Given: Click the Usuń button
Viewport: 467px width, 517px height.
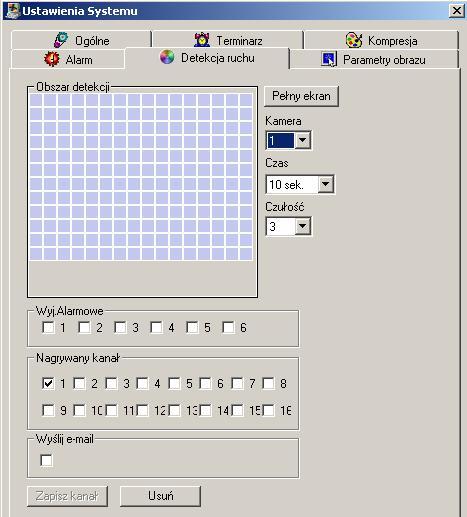Looking at the screenshot, I should tap(160, 496).
